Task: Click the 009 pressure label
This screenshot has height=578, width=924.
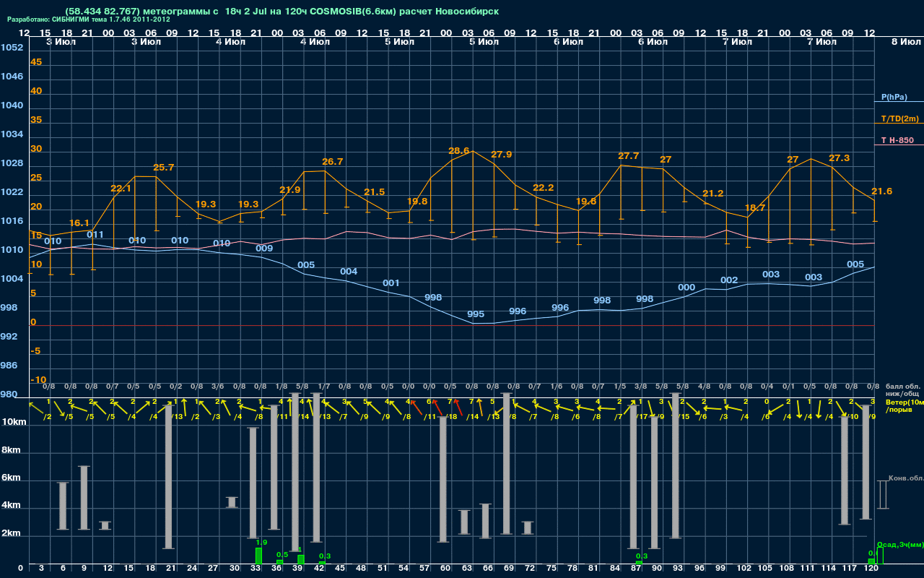Action: click(264, 249)
